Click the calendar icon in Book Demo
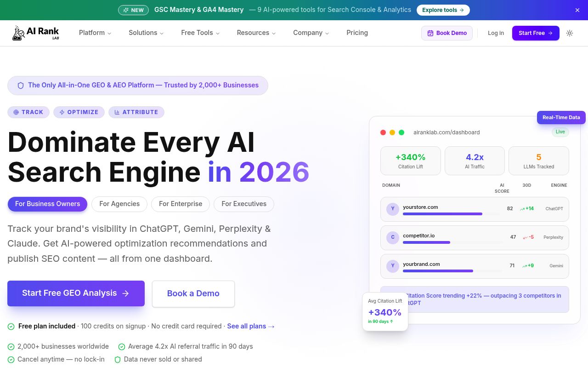The image size is (588, 368). click(430, 33)
